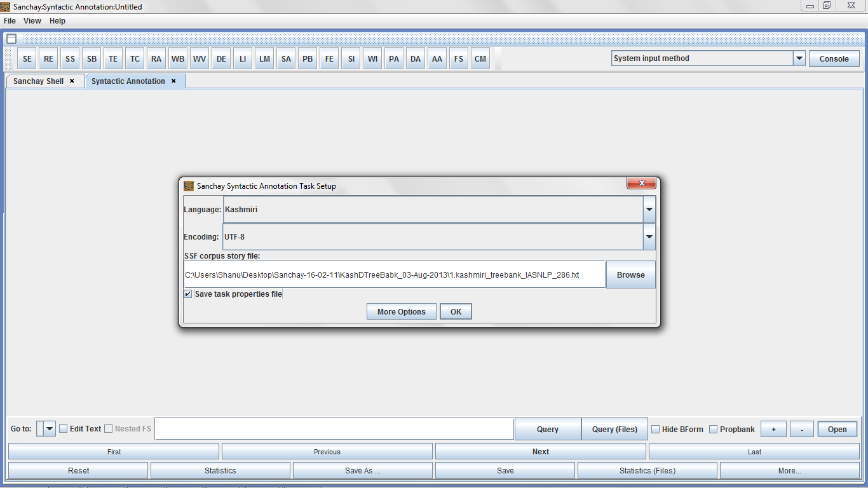Click the AA toolbar button
868x488 pixels.
[438, 59]
